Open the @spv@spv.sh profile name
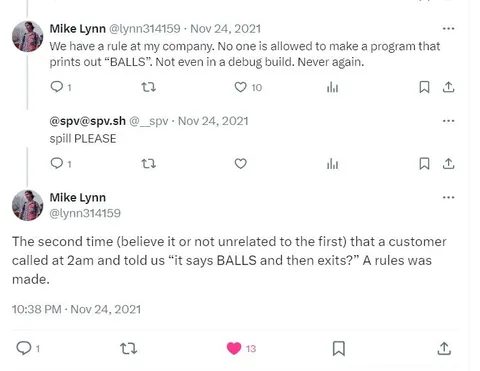 [x=88, y=121]
